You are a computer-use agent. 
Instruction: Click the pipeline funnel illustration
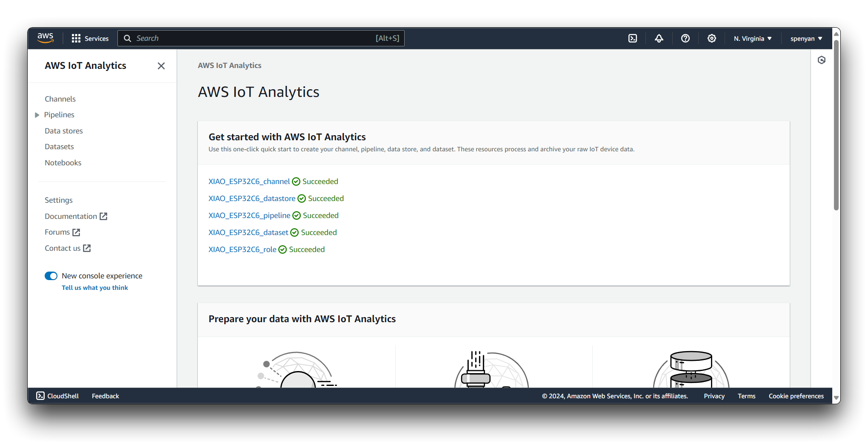coord(492,369)
